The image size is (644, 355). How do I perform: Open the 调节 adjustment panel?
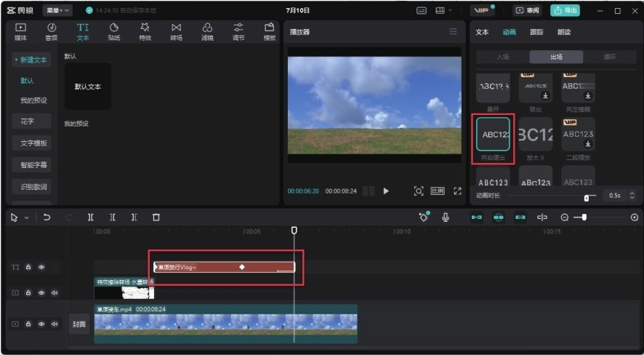click(238, 31)
